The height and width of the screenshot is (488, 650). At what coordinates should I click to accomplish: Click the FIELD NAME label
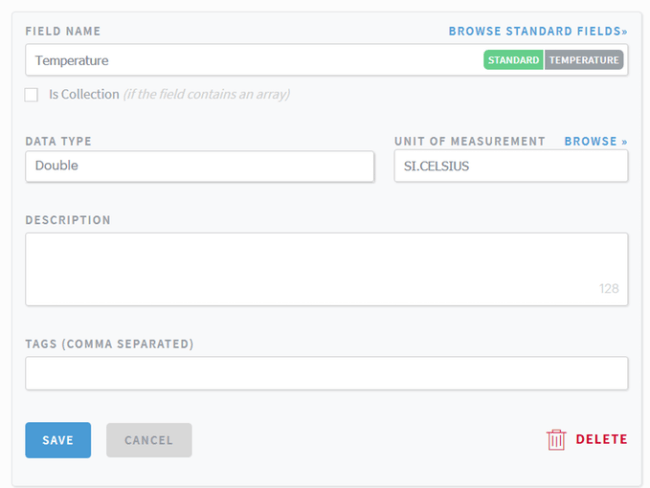tap(63, 32)
